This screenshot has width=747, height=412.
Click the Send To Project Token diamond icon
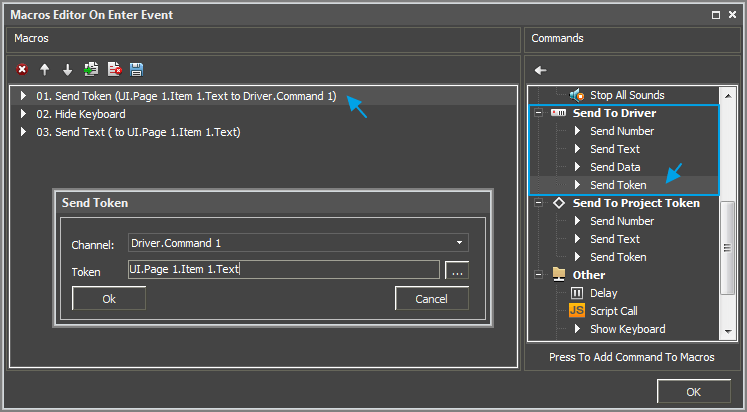(559, 203)
